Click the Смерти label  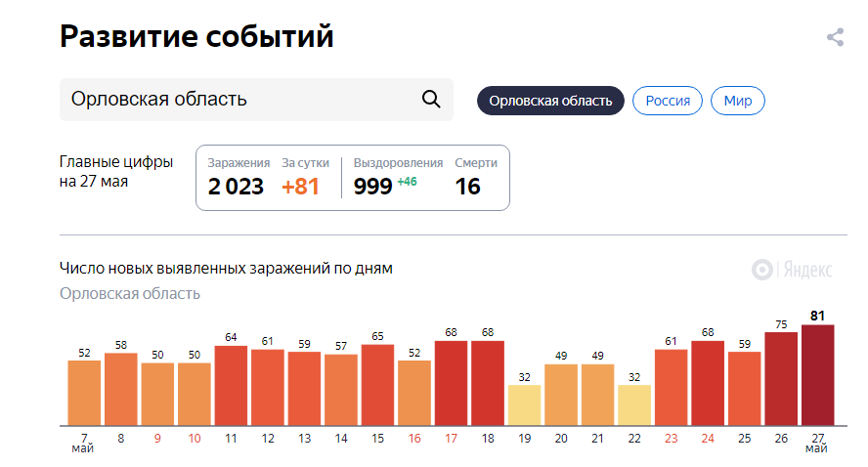coord(476,163)
